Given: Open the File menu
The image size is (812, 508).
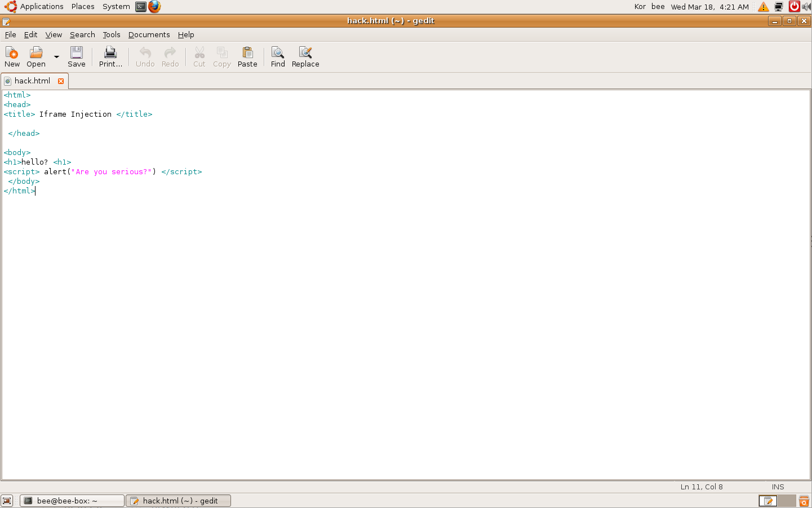Looking at the screenshot, I should coord(11,34).
